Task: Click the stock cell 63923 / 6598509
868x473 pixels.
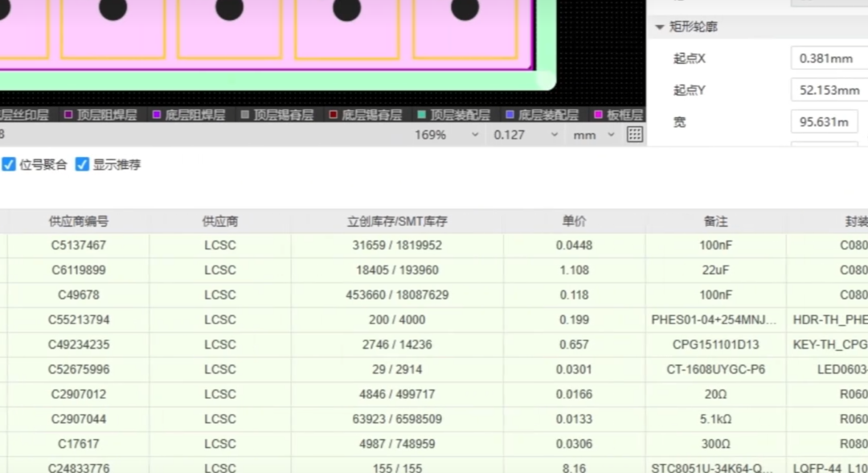Action: pos(397,419)
